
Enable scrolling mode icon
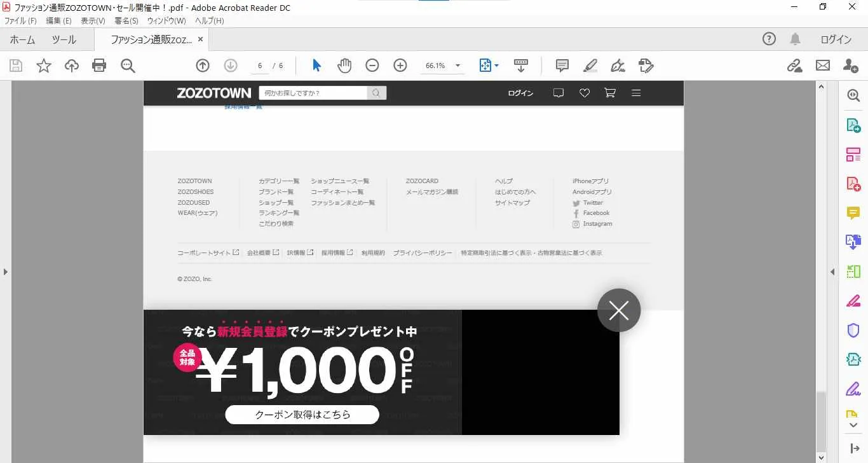(521, 66)
